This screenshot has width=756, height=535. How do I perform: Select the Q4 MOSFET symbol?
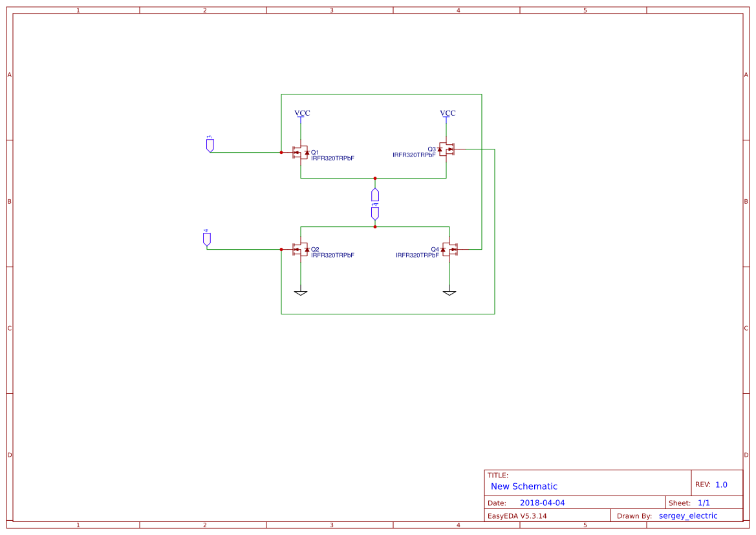(x=449, y=250)
